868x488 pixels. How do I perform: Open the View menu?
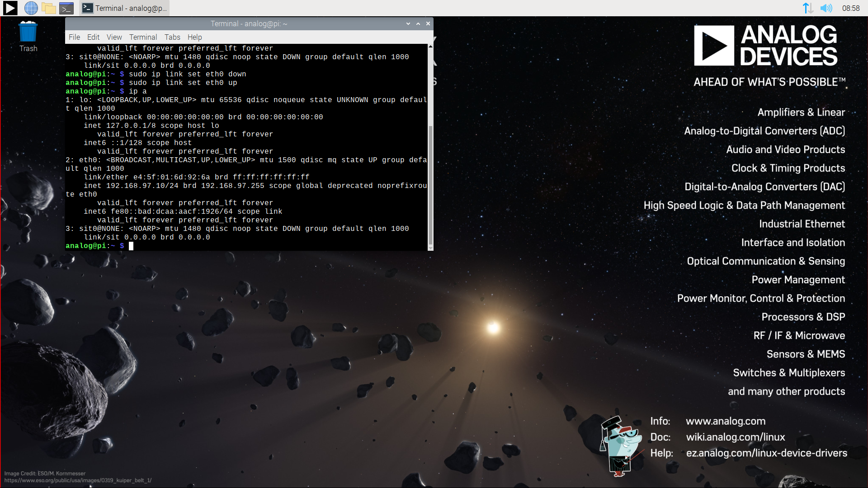(x=114, y=37)
